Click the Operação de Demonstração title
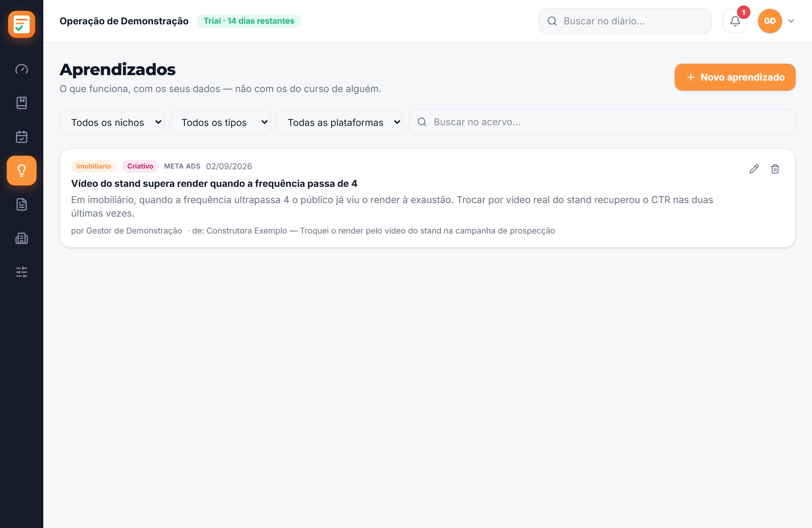The width and height of the screenshot is (812, 528). pyautogui.click(x=124, y=21)
